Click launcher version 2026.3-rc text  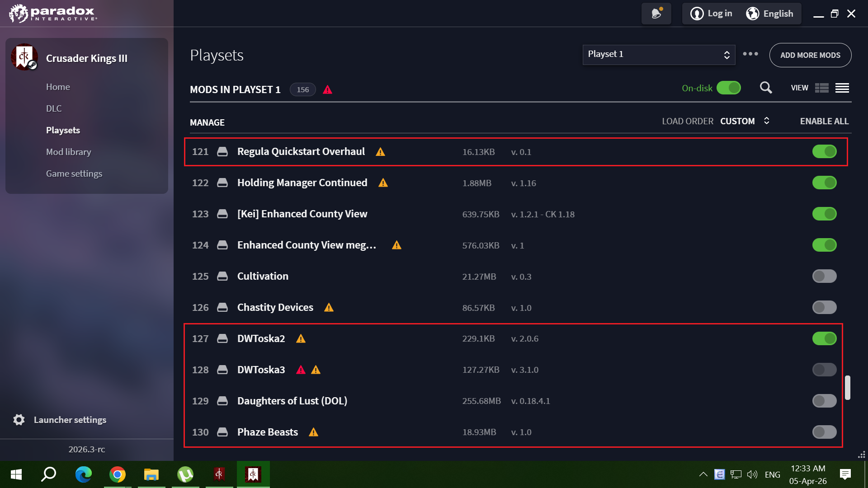[x=87, y=449]
